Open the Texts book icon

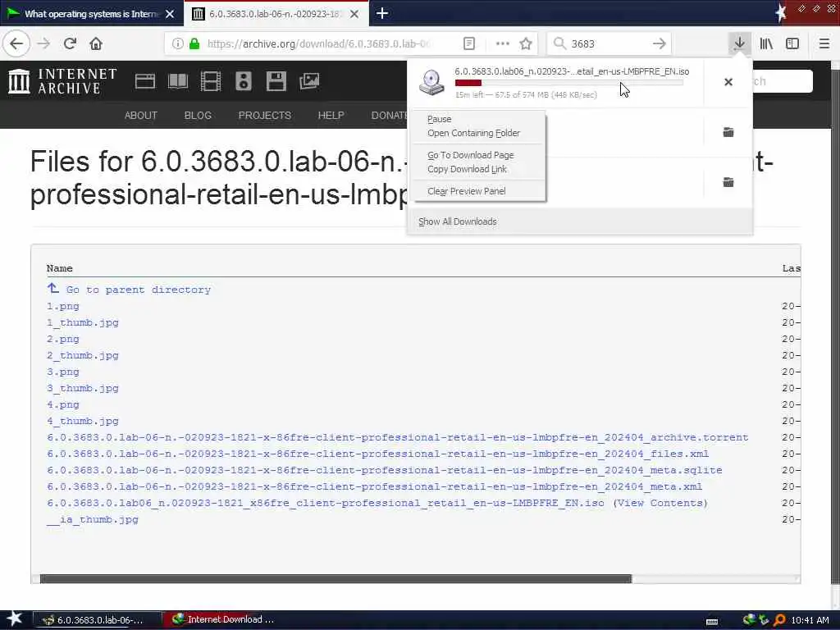178,81
